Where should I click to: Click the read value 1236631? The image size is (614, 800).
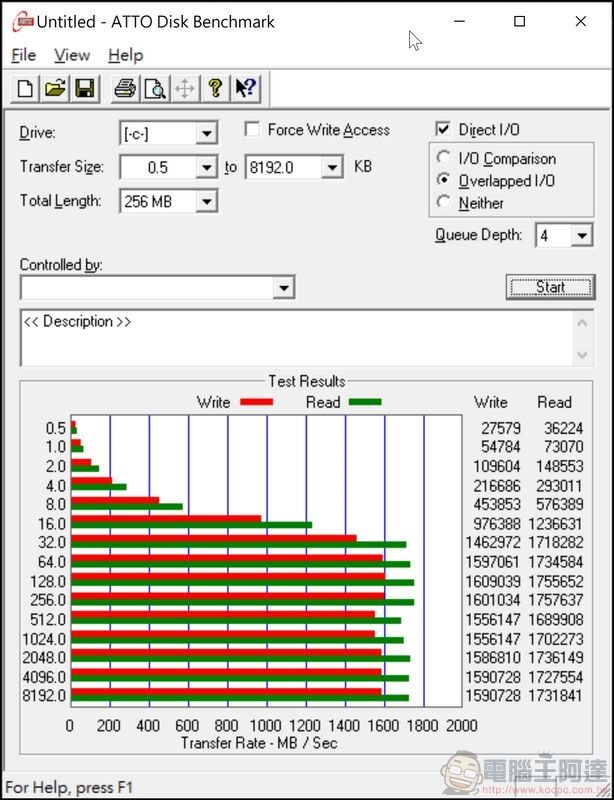tap(556, 524)
